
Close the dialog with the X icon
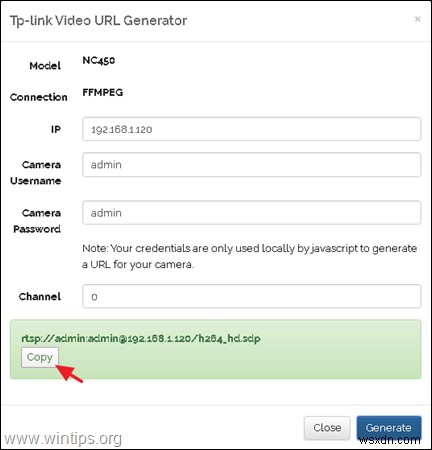tap(417, 19)
